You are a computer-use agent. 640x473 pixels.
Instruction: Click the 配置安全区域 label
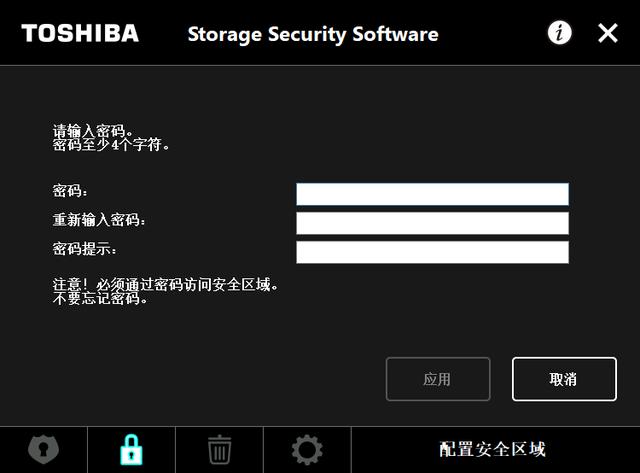(493, 449)
